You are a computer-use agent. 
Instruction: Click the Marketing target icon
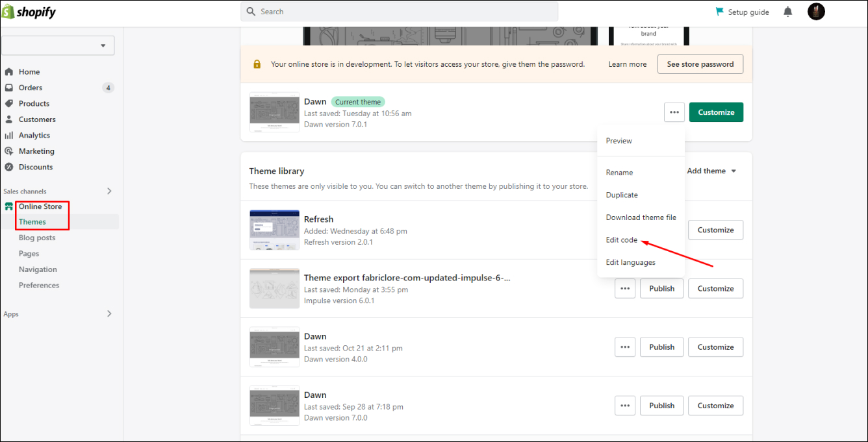(x=9, y=151)
